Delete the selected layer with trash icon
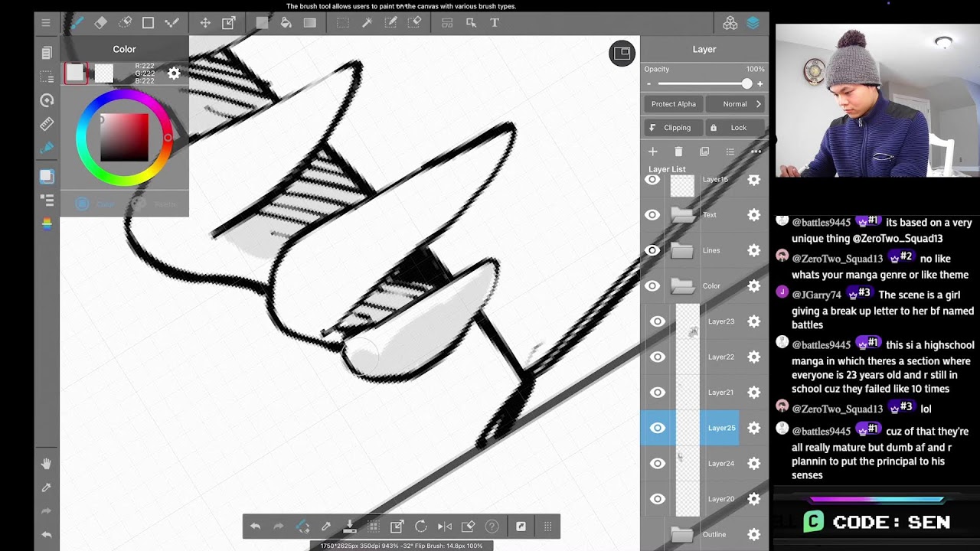This screenshot has height=551, width=980. click(x=678, y=152)
